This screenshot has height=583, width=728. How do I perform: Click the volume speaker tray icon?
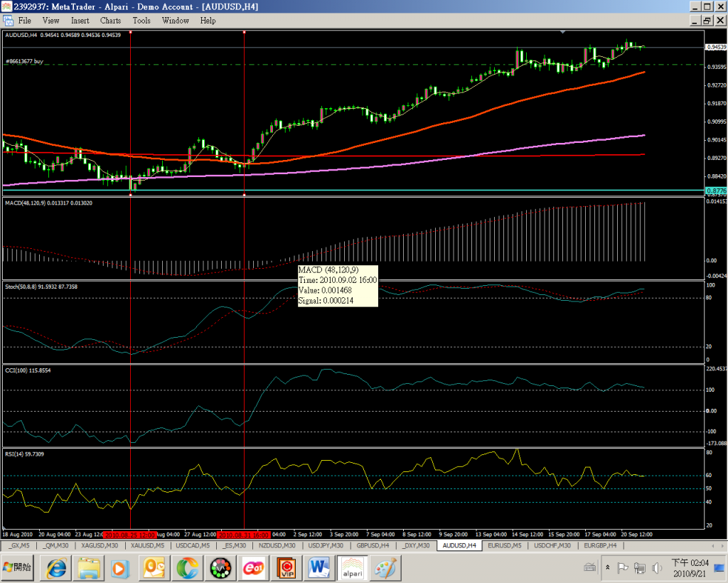[x=656, y=567]
